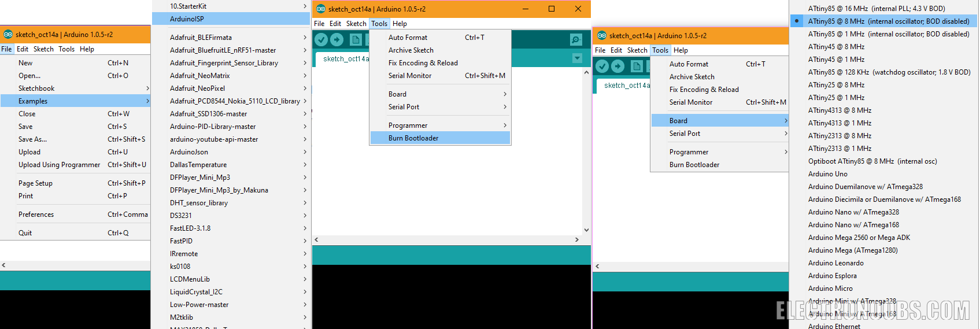980x329 pixels.
Task: Click Verify checkmark icon left of Burn Bootloader menu
Action: [x=321, y=39]
